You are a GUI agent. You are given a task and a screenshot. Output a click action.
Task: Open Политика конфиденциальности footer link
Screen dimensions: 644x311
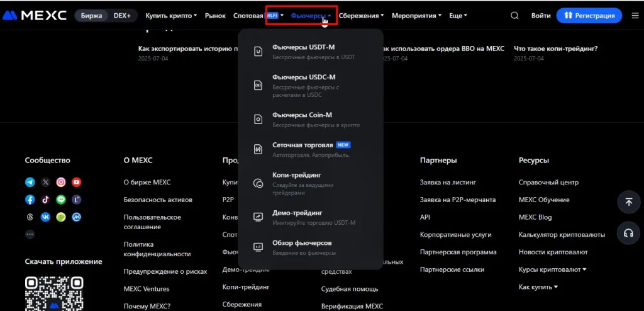tap(157, 249)
